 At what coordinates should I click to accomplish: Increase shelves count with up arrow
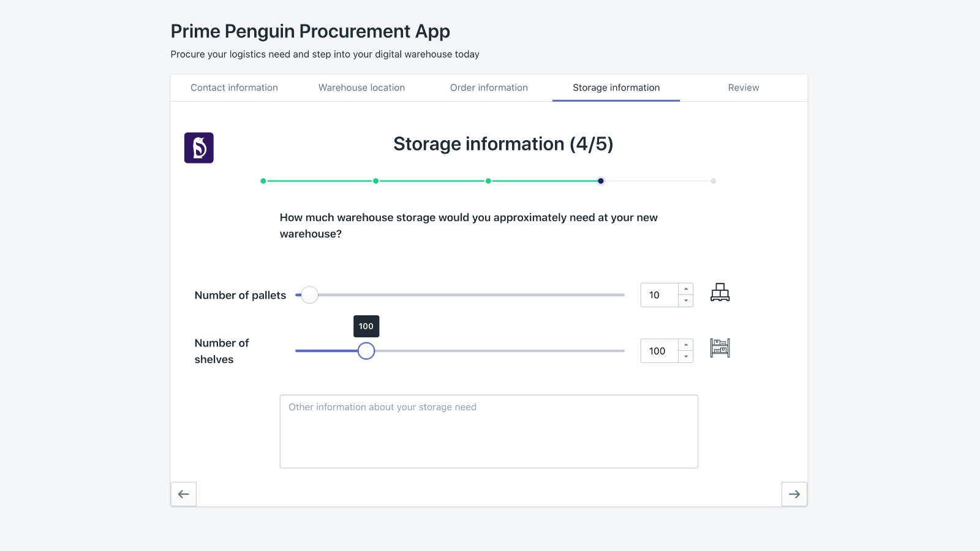(x=686, y=345)
